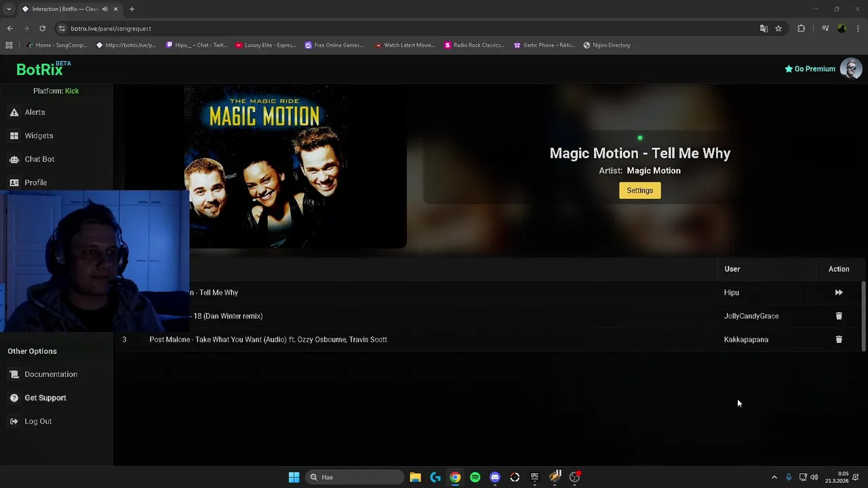This screenshot has width=868, height=488.
Task: Open Spotify from the taskbar
Action: [475, 477]
